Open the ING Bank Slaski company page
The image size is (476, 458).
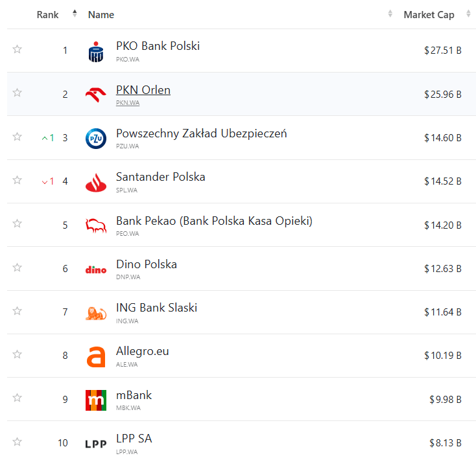click(x=156, y=308)
